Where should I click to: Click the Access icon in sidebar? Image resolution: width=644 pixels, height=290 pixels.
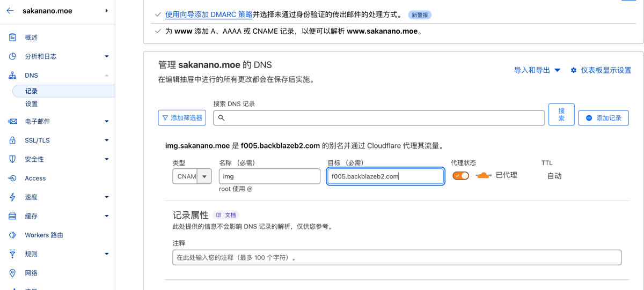12,179
